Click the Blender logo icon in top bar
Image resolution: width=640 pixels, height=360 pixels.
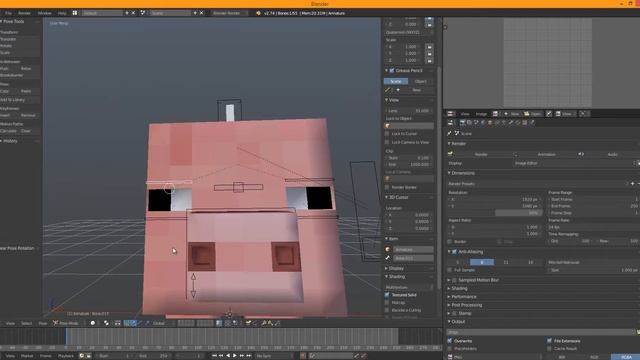click(x=258, y=13)
